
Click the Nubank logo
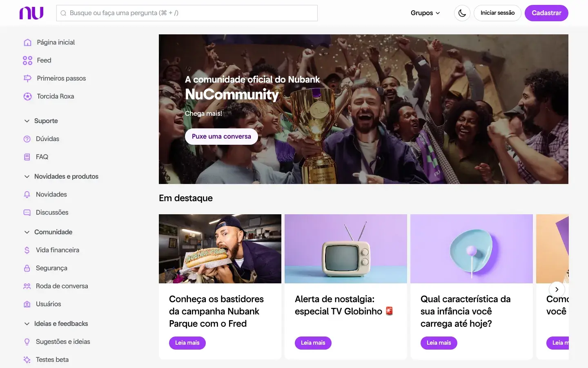tap(31, 13)
